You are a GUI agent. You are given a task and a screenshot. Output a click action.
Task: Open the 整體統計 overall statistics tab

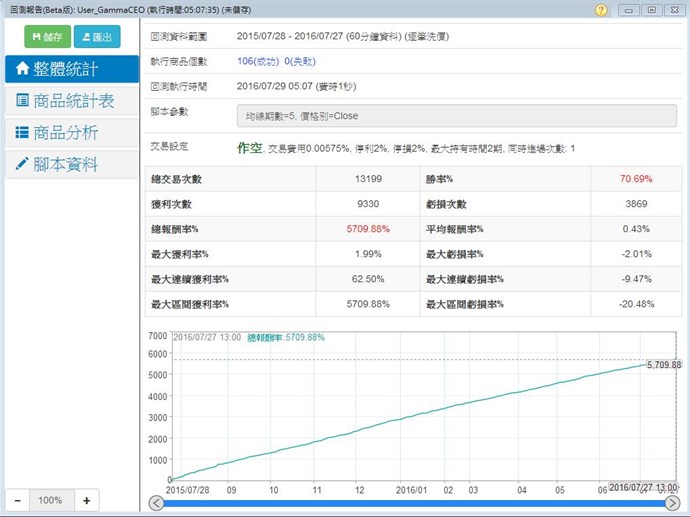click(x=71, y=69)
